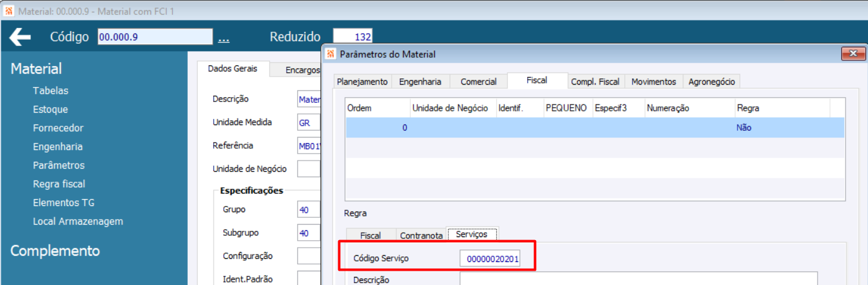Screen dimensions: 868x285
Task: Click the Numeração column header
Action: 689,108
